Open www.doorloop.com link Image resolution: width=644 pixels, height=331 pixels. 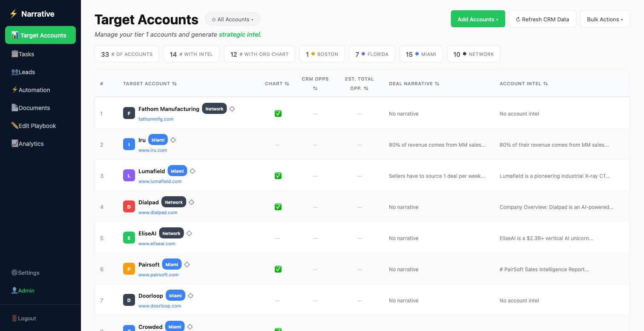point(160,306)
